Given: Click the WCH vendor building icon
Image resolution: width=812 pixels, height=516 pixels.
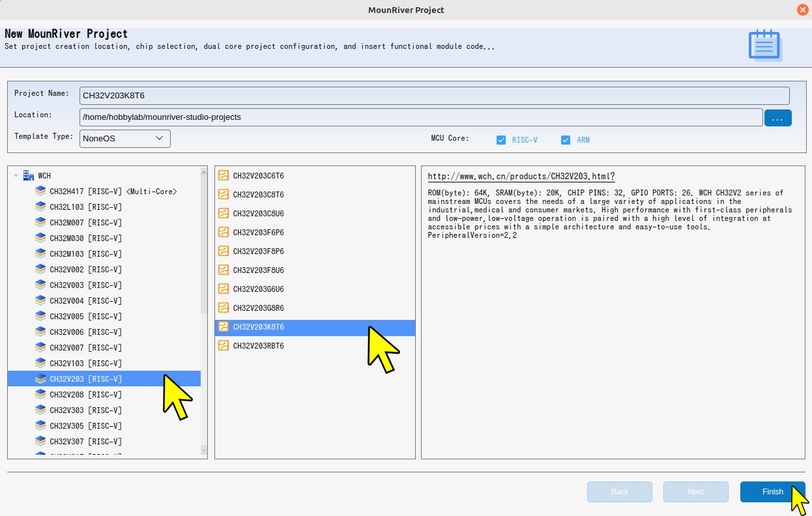Looking at the screenshot, I should point(28,175).
